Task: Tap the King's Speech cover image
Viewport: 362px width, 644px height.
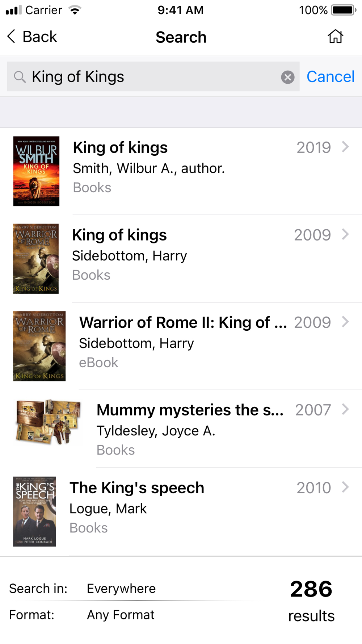Action: coord(34,511)
